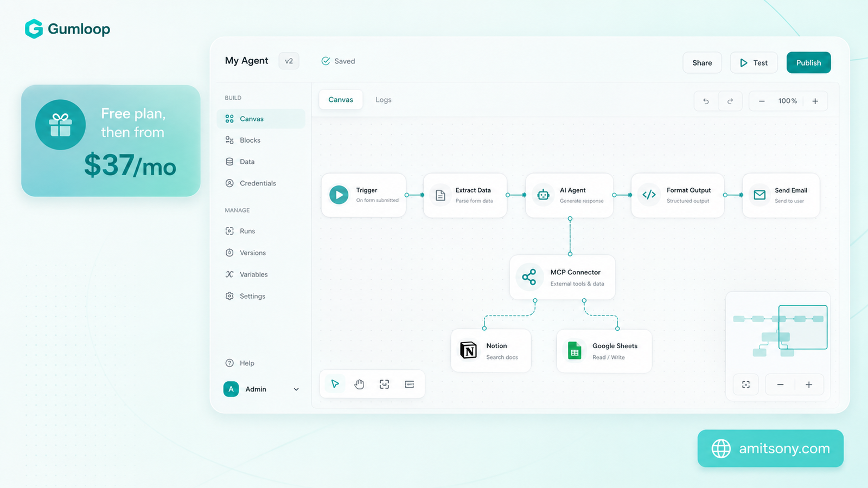868x488 pixels.
Task: Select the Notion node title
Action: point(496,346)
